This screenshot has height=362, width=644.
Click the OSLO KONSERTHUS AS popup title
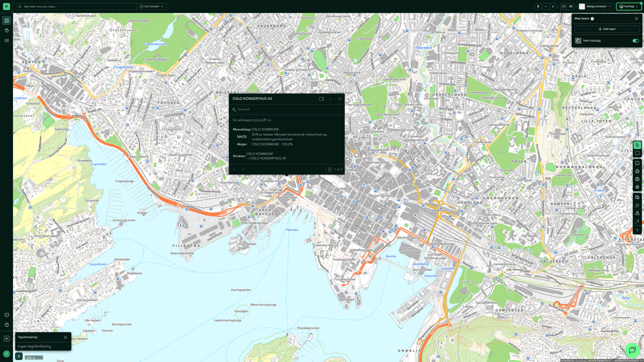pos(252,99)
